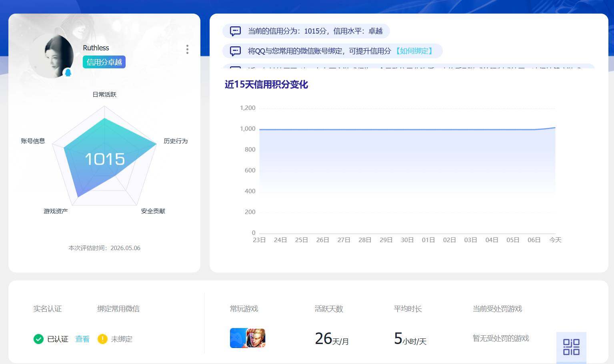Open the Honor of Kings game icon
This screenshot has height=364, width=614.
tap(256, 338)
